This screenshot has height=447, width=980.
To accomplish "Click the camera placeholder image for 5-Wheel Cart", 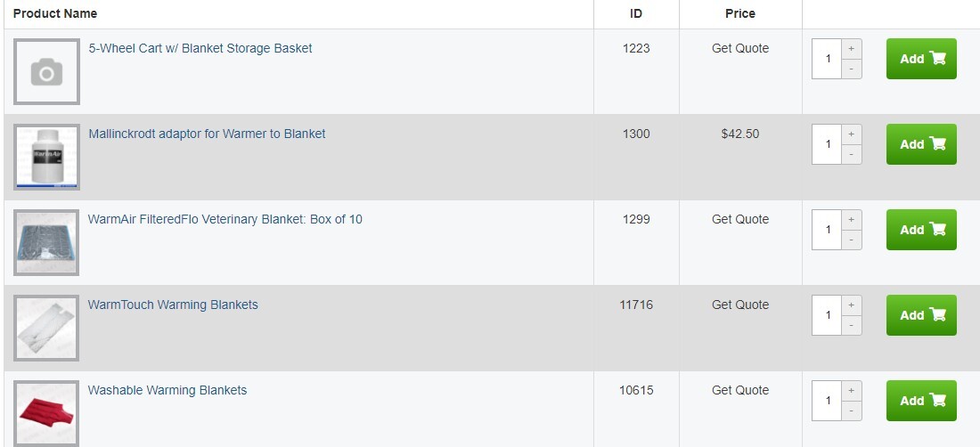I will (x=47, y=72).
